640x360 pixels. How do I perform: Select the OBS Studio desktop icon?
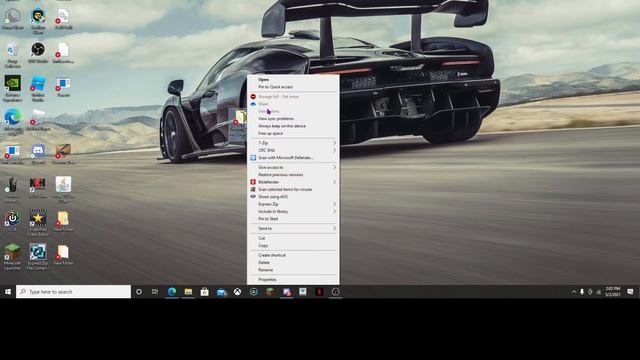[38, 53]
